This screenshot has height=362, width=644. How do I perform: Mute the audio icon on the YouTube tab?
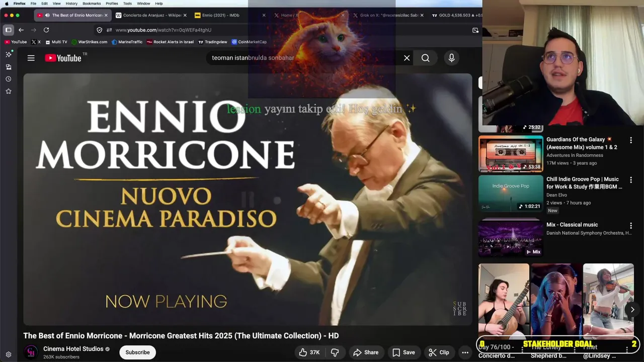click(x=47, y=15)
